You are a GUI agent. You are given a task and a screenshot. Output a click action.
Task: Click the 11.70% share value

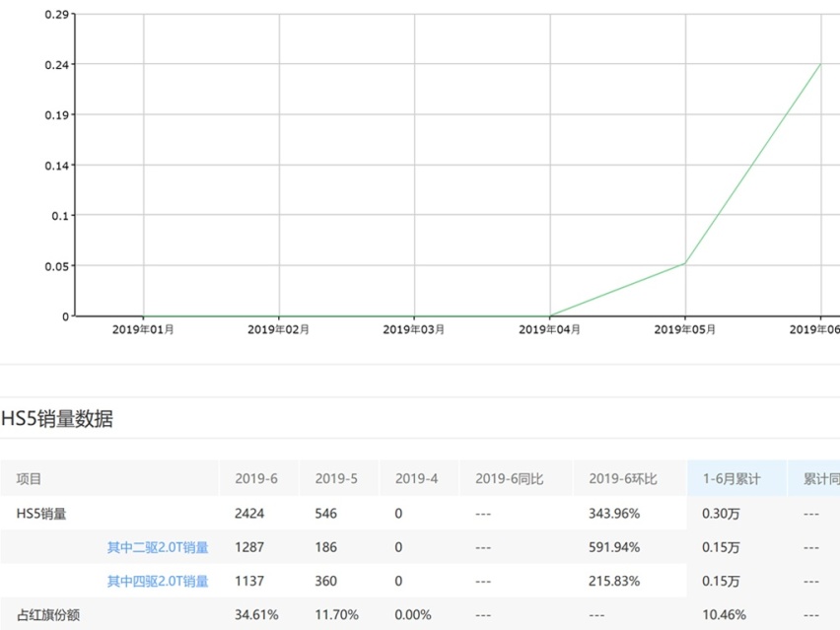pyautogui.click(x=336, y=615)
